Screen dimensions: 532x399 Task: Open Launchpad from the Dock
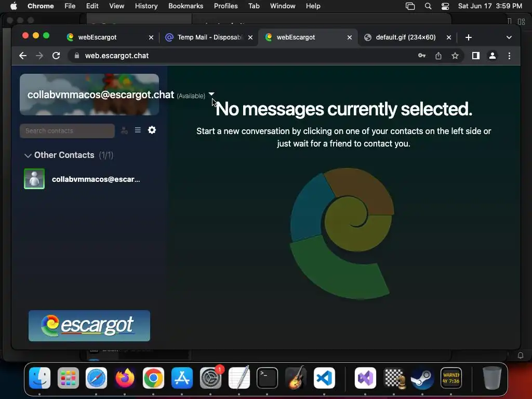[x=68, y=378]
